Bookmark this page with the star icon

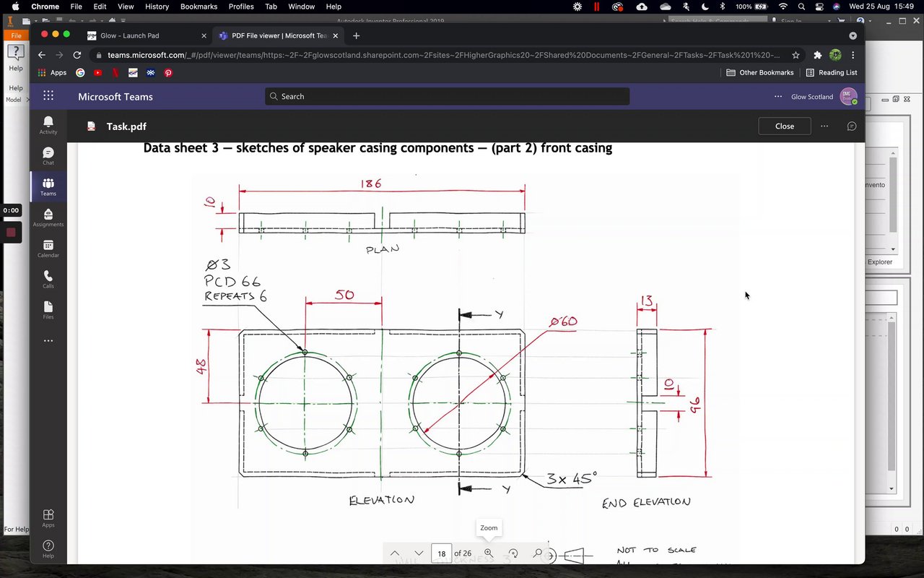coord(796,55)
